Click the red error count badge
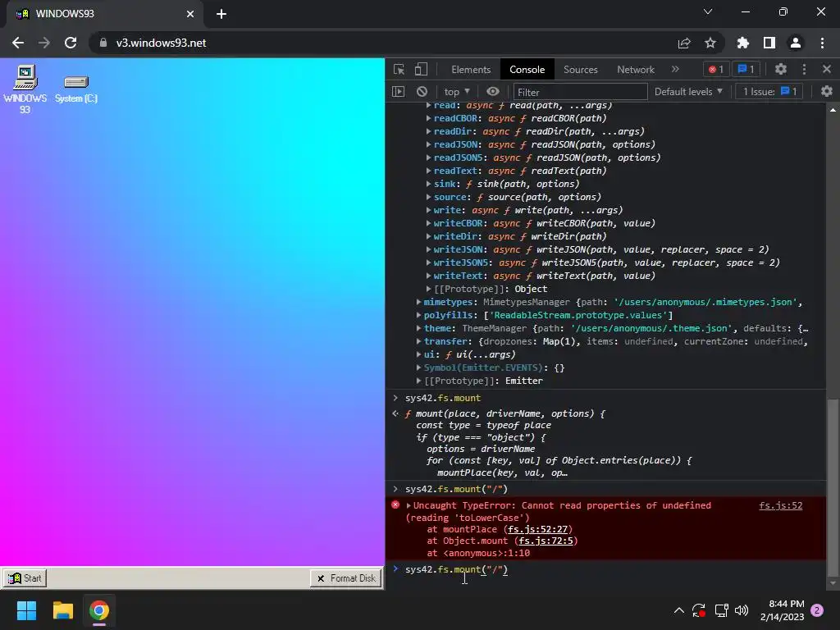Image resolution: width=840 pixels, height=630 pixels. [715, 69]
